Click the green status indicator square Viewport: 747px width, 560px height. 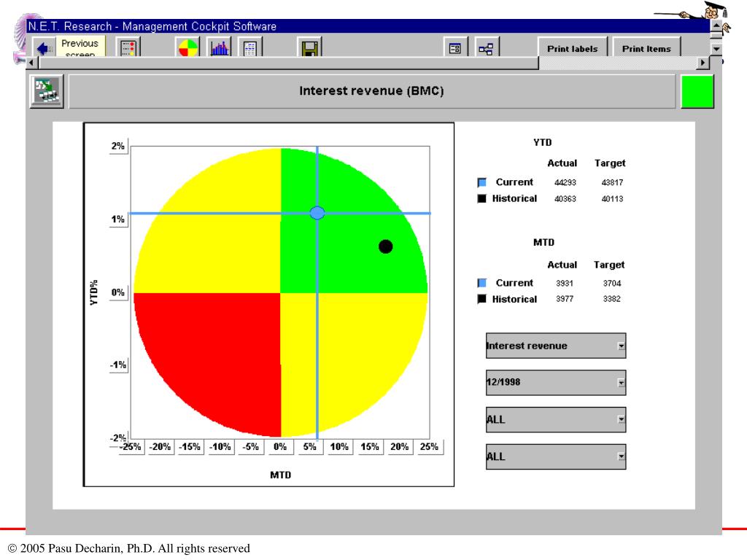click(697, 91)
